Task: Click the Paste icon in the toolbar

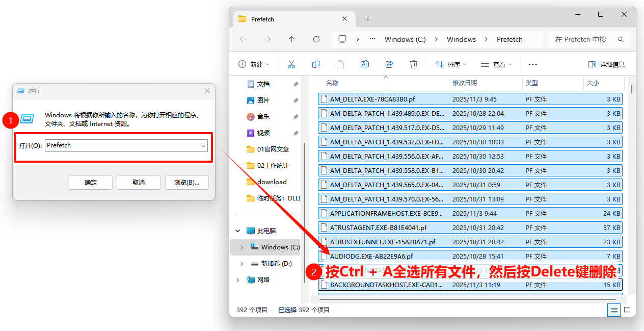Action: coord(340,64)
